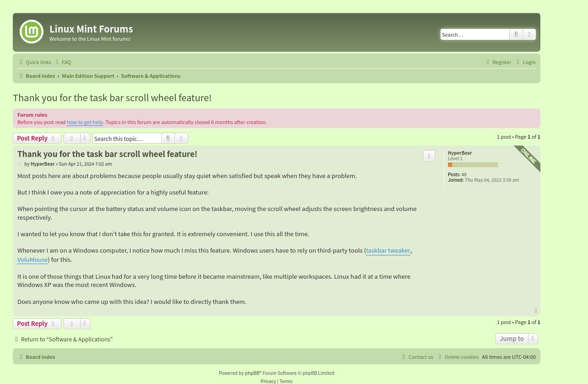Focus the 'Search this topic…' input field

click(127, 138)
